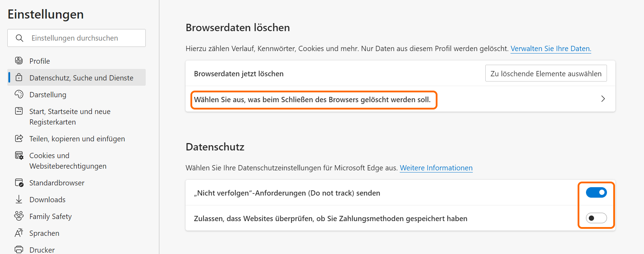
Task: Expand the chevron for clear-on-close options
Action: tap(603, 99)
